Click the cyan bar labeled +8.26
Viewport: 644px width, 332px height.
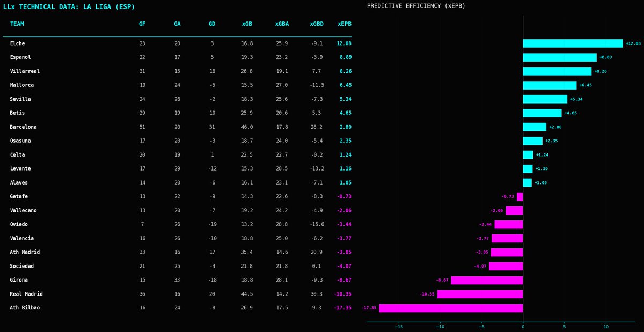click(x=558, y=71)
